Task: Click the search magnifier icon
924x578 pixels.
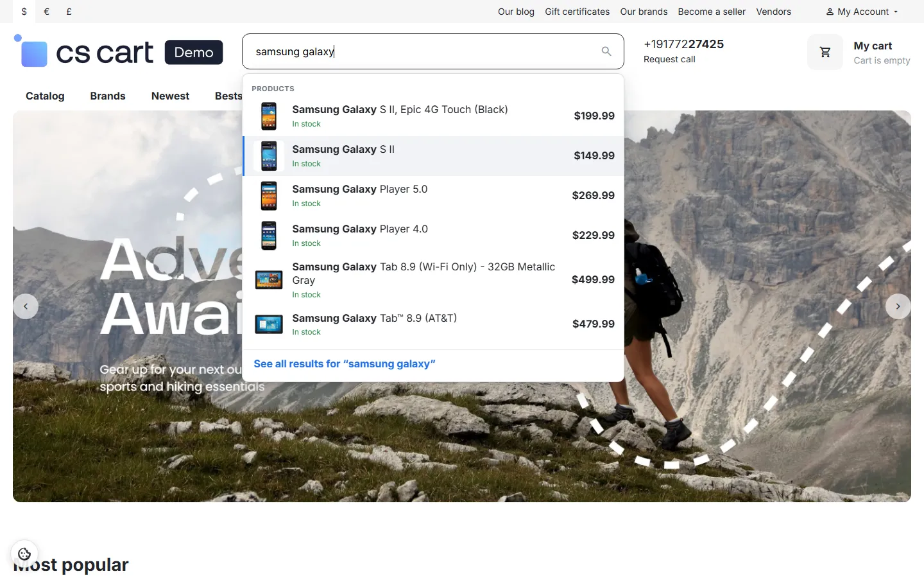Action: point(606,51)
